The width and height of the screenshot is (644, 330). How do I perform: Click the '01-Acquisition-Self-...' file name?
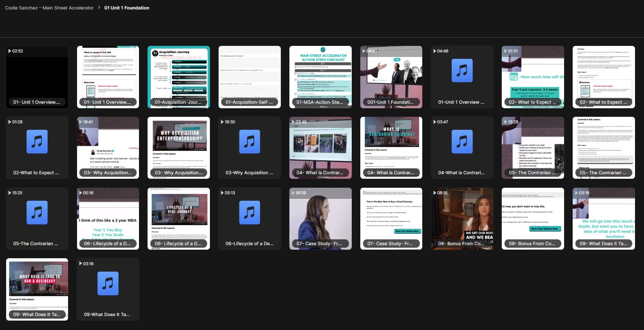249,102
